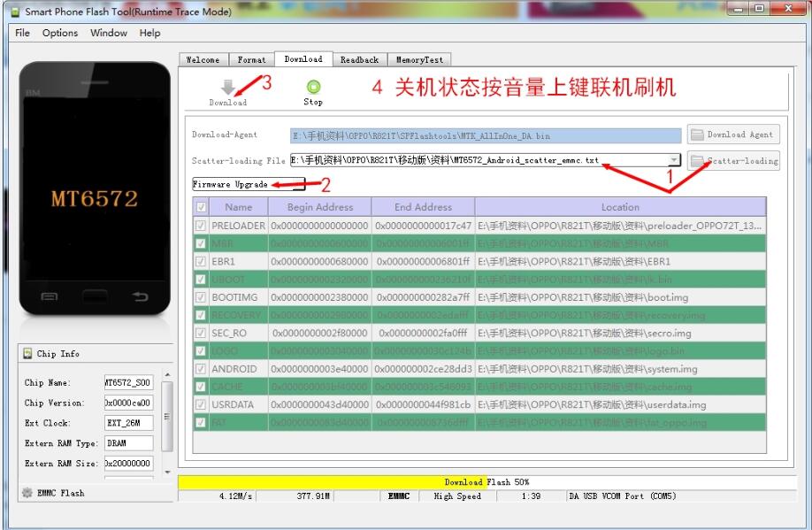Click the '4.12M/s' status bar entry

pos(235,496)
